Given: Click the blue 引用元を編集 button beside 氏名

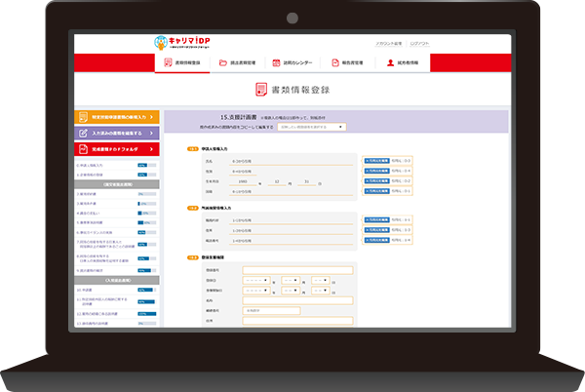Looking at the screenshot, I should tap(375, 159).
